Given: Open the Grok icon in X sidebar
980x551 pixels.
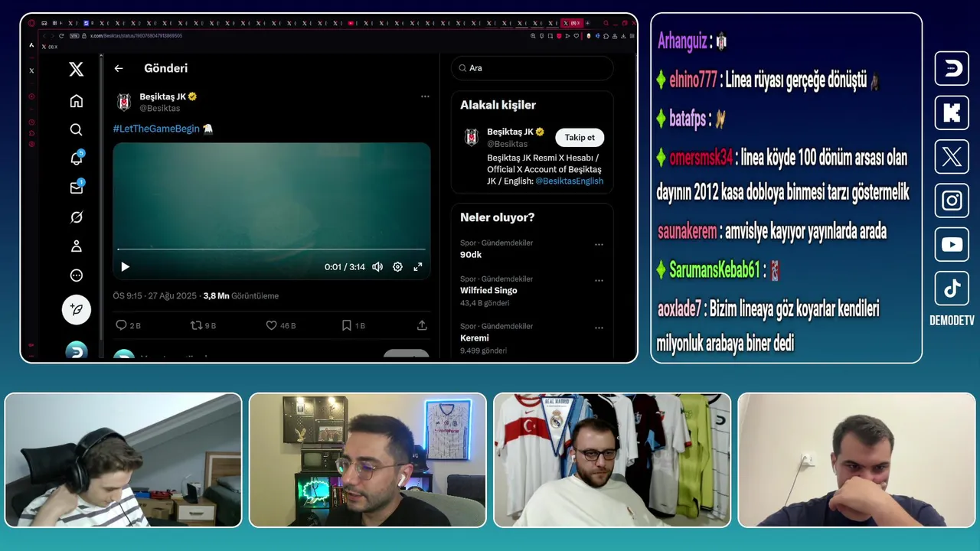Looking at the screenshot, I should pos(76,217).
